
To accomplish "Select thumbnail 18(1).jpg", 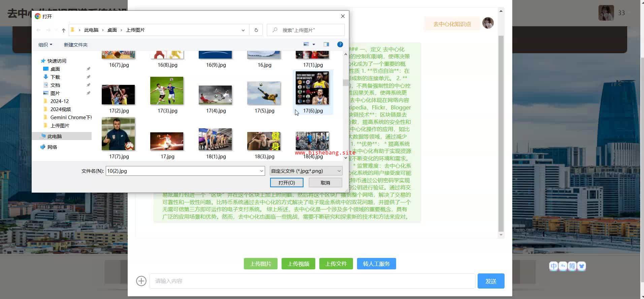I will point(216,139).
